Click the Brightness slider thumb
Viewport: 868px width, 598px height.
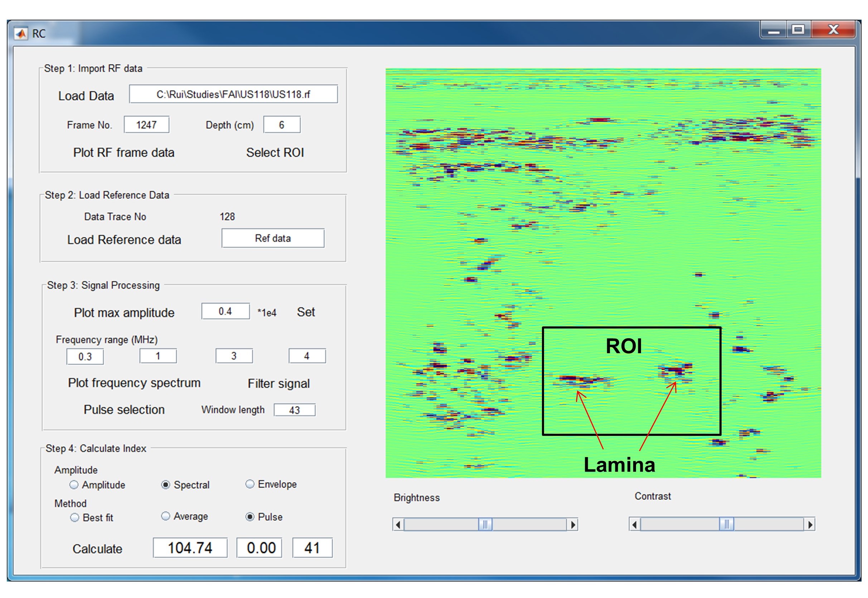[485, 525]
